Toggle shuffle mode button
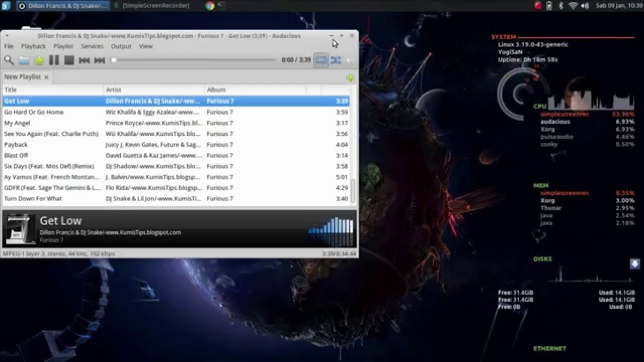The height and width of the screenshot is (362, 644). click(x=336, y=60)
